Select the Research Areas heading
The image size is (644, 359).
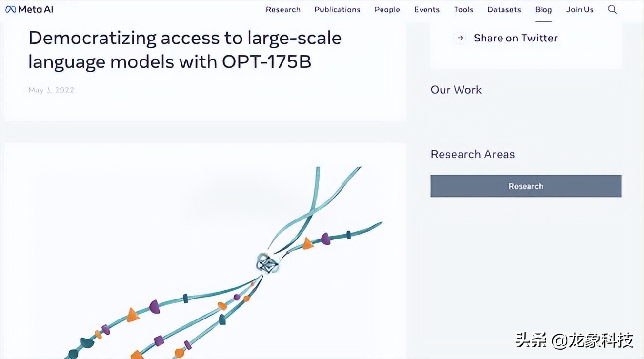tap(472, 154)
